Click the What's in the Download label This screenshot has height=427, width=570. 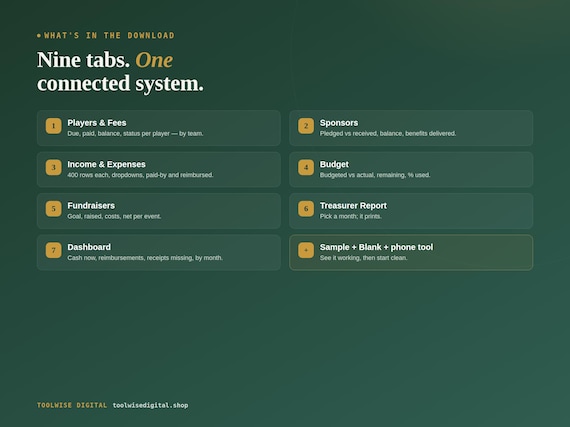(109, 36)
